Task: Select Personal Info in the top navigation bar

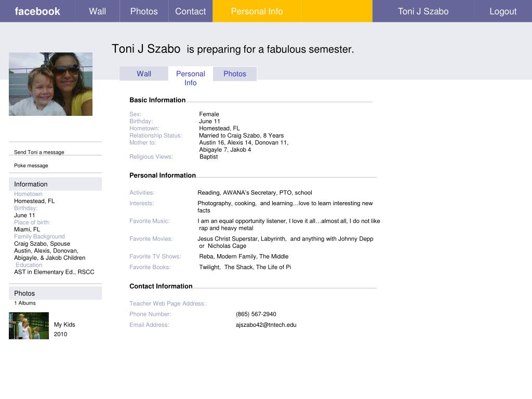Action: click(x=257, y=11)
